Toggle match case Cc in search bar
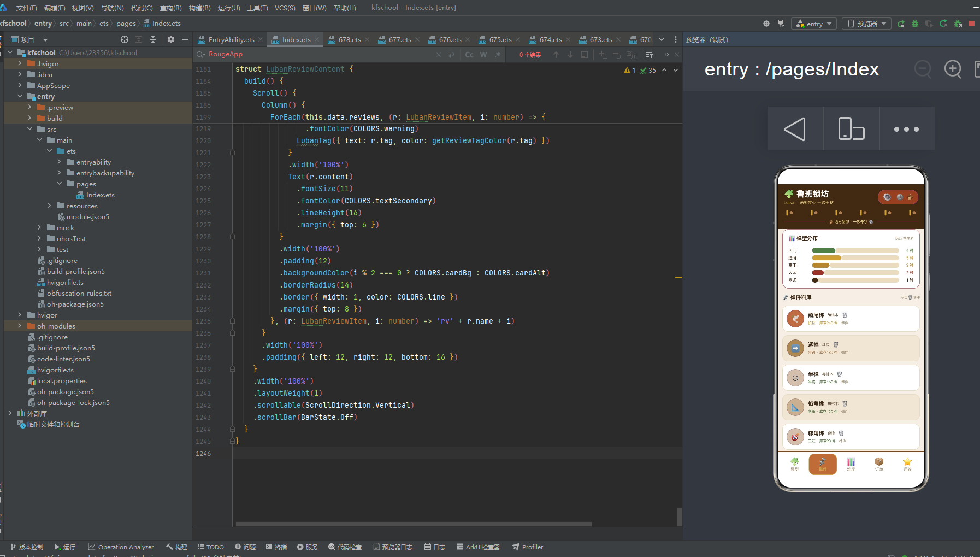The height and width of the screenshot is (557, 980). point(469,55)
